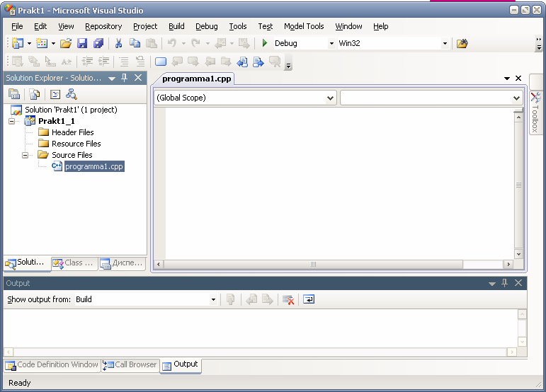Close the programma1.cpp editor document
Image resolution: width=546 pixels, height=392 pixels.
click(x=518, y=79)
